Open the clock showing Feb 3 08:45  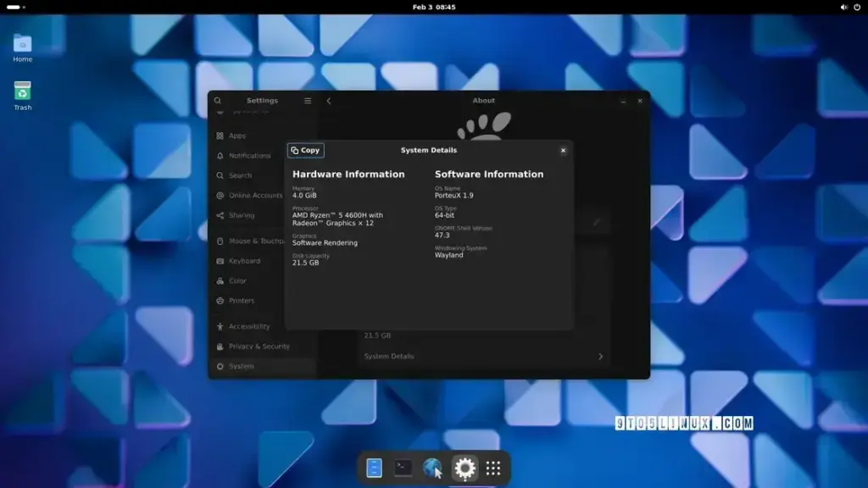coord(434,7)
